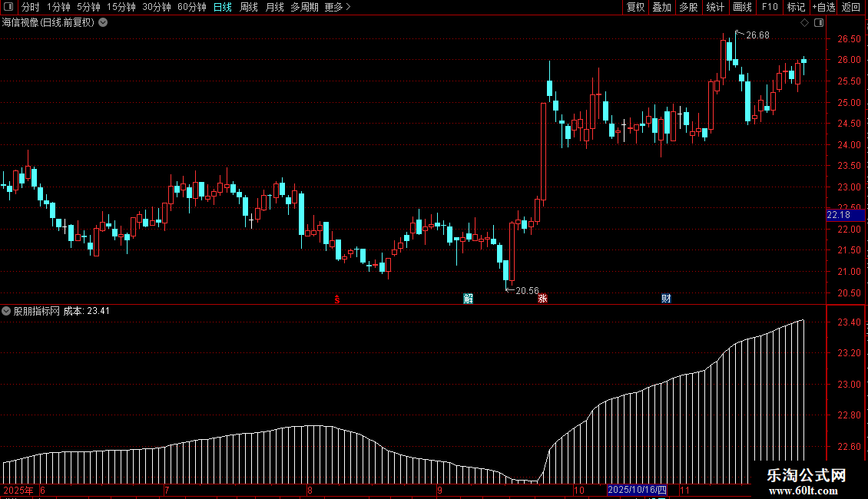Select the 30分钟 period
This screenshot has width=868, height=499.
tap(157, 7)
